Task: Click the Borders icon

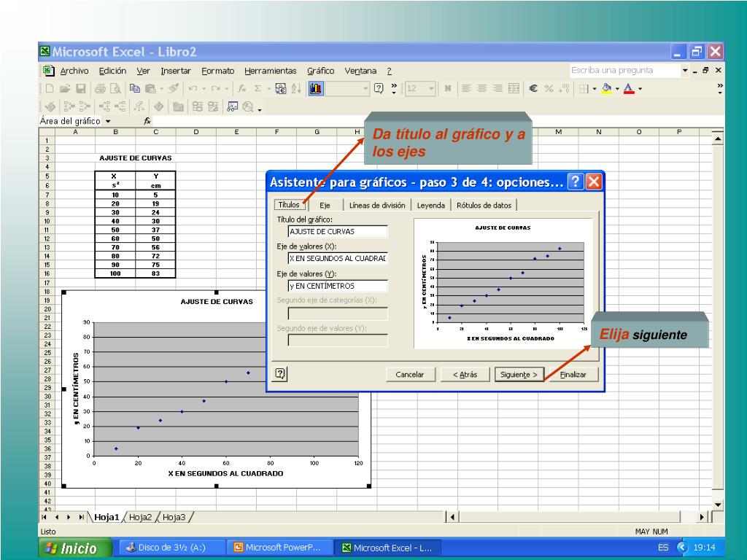Action: tap(584, 88)
